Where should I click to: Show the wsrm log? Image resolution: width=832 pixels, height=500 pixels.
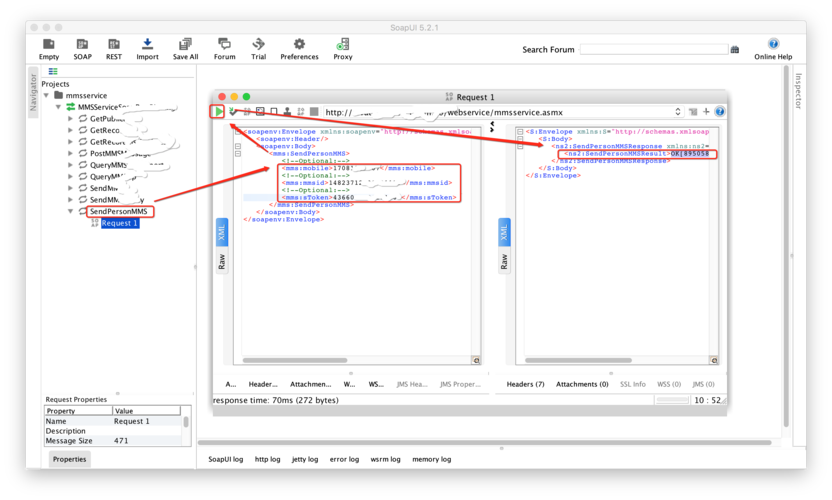pyautogui.click(x=385, y=459)
